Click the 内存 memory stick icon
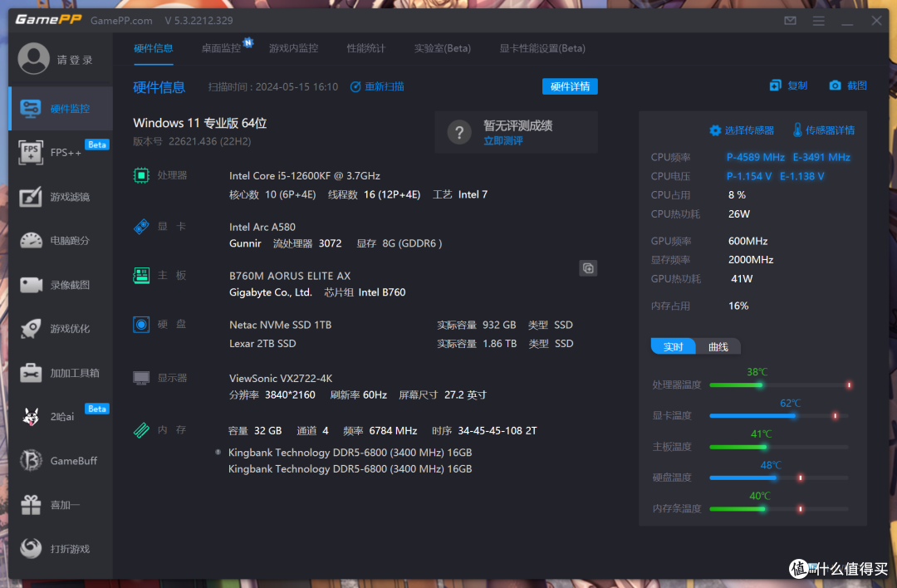The width and height of the screenshot is (897, 588). [141, 429]
